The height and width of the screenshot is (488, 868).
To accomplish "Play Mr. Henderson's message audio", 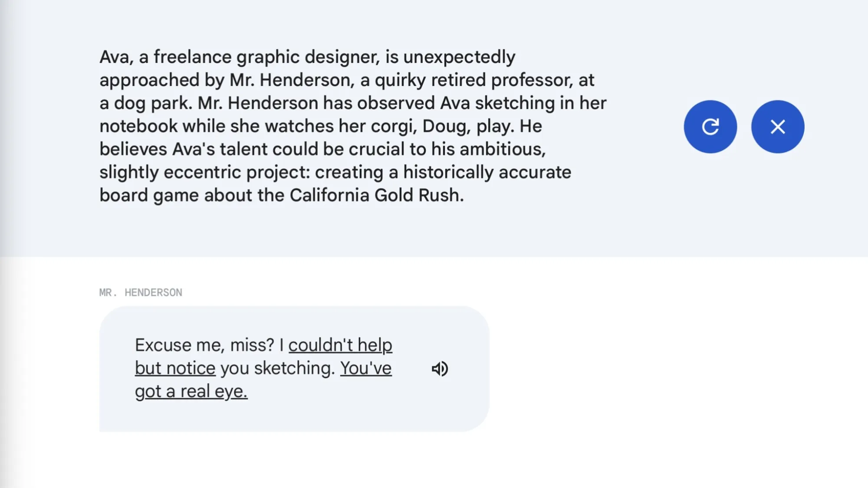I will pos(440,369).
